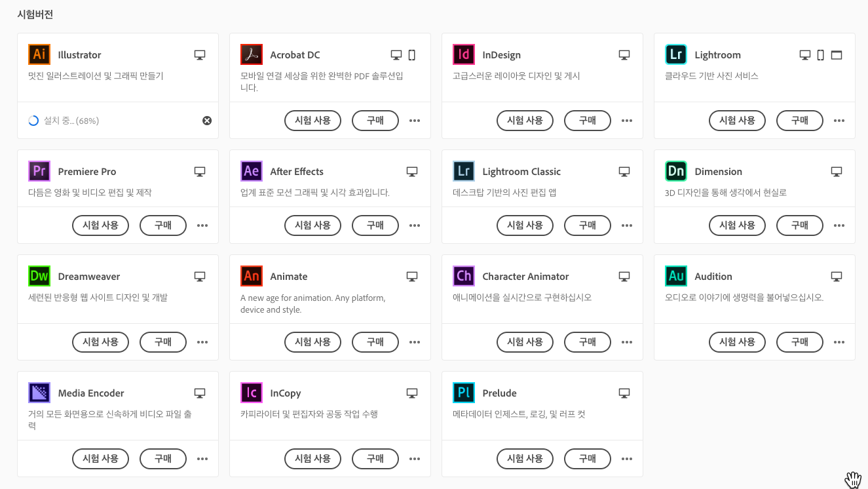Click the After Effects Ae icon
The image size is (868, 489).
coord(252,171)
